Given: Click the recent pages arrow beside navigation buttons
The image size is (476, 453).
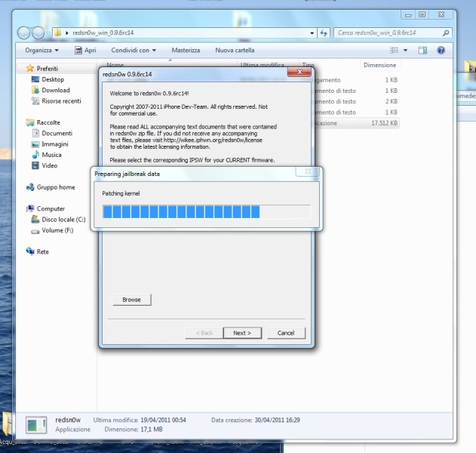Looking at the screenshot, I should pos(48,33).
